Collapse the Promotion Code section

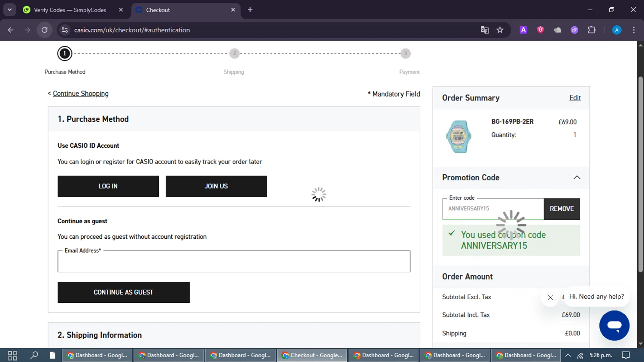click(x=577, y=177)
